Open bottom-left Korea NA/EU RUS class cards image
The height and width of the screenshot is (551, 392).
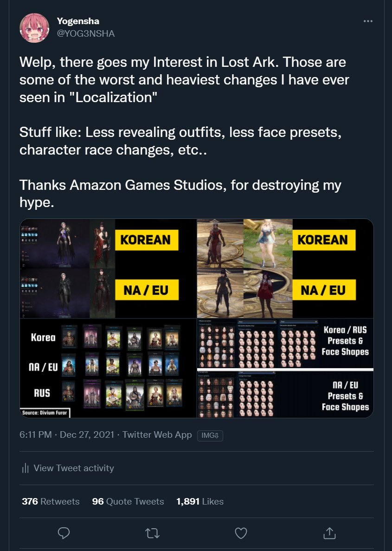pos(108,369)
